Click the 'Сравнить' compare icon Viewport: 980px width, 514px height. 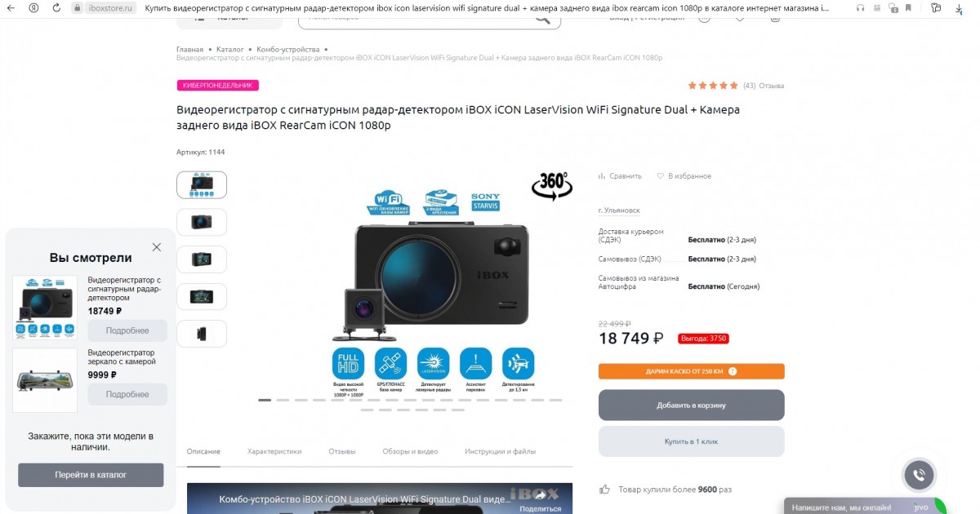(602, 176)
